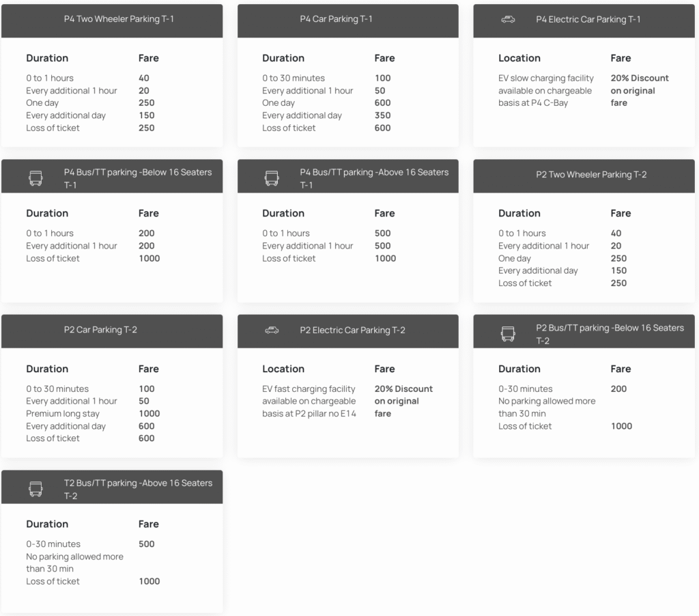Image resolution: width=699 pixels, height=616 pixels.
Task: Click the car icon beside P4 Electric Car Parking T-1
Action: [x=508, y=20]
